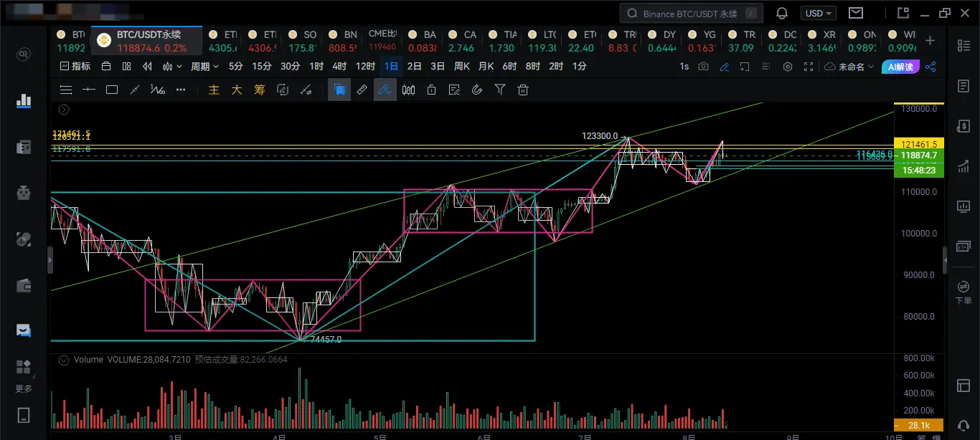Switch to the 15分 timeframe
The image size is (980, 440).
point(262,66)
